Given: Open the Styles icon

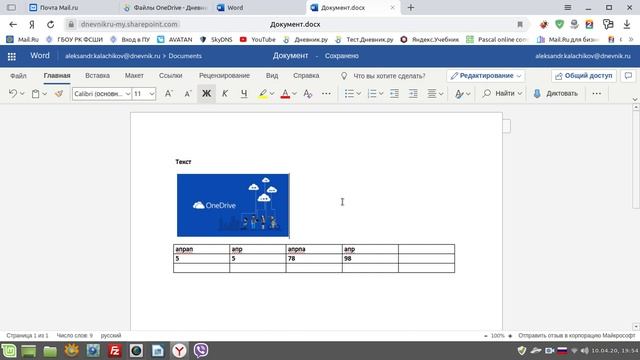Looking at the screenshot, I should coord(459,93).
